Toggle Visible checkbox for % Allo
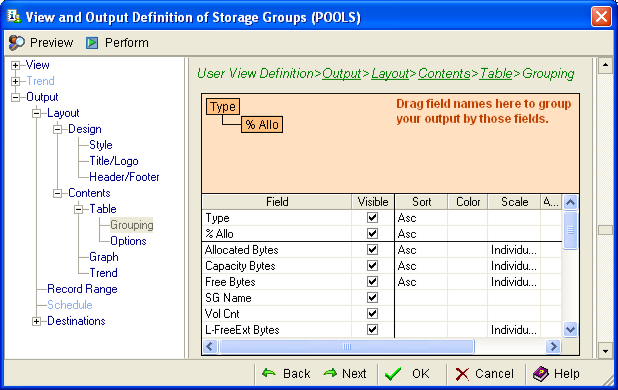Screen dimensions: 618x390 372,234
